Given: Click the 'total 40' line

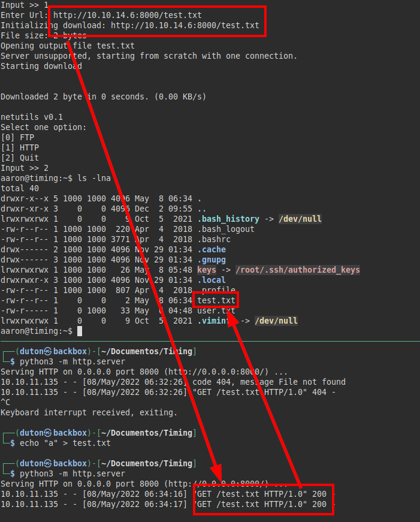Looking at the screenshot, I should click(x=20, y=188).
